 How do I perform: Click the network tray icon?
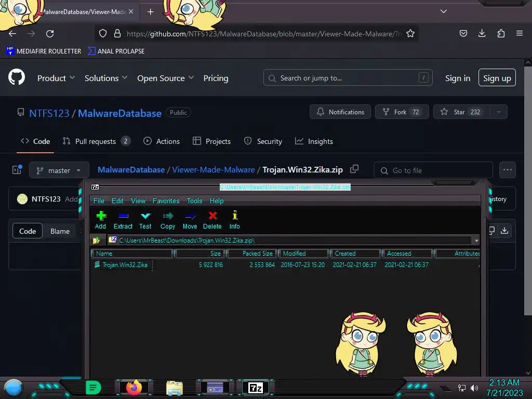point(461,388)
